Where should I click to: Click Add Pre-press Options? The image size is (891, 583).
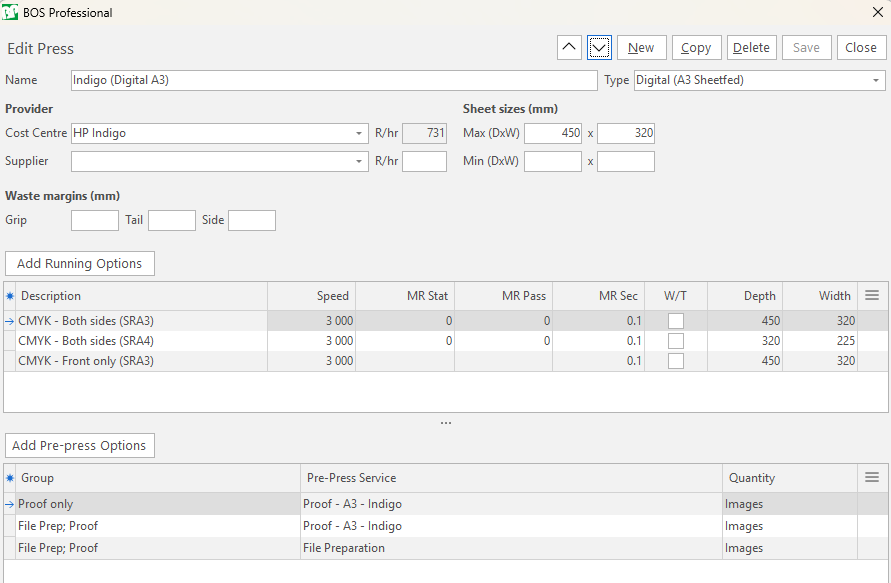pos(80,445)
